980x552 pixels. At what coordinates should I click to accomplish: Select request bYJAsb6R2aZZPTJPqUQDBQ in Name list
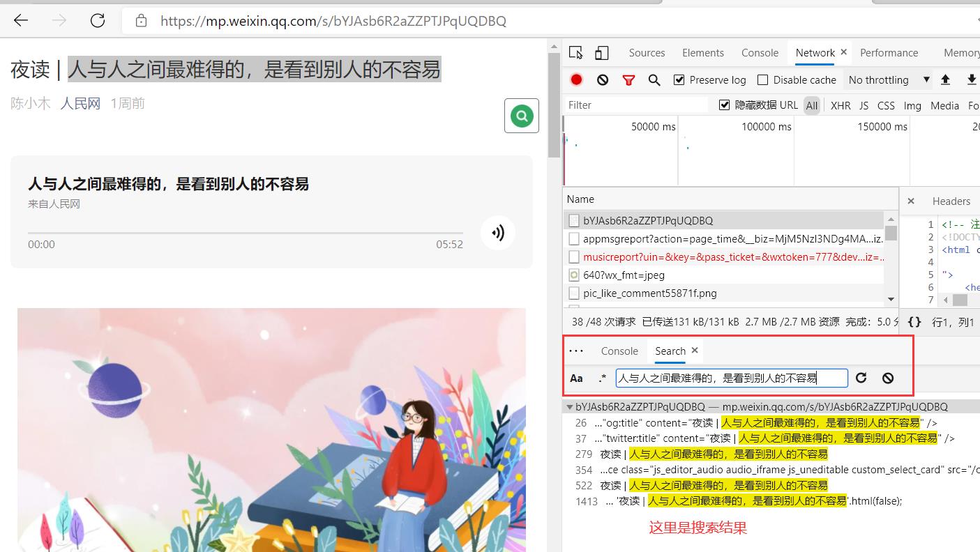coord(724,220)
